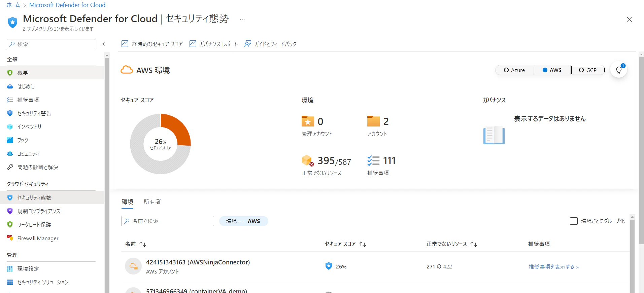Viewport: 644px width, 293px height.
Task: Open 推奨事項 in the sidebar menu
Action: point(52,100)
